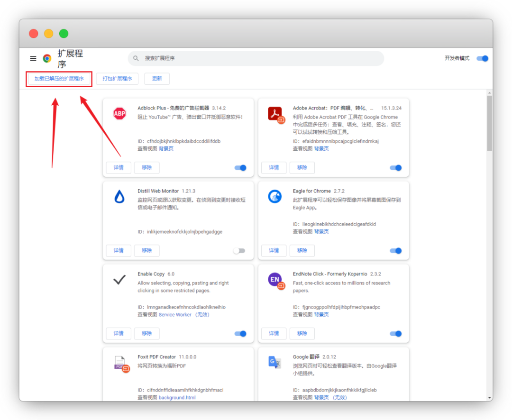The image size is (512, 420).
Task: Disable the Adblock Plus extension toggle
Action: (x=240, y=168)
